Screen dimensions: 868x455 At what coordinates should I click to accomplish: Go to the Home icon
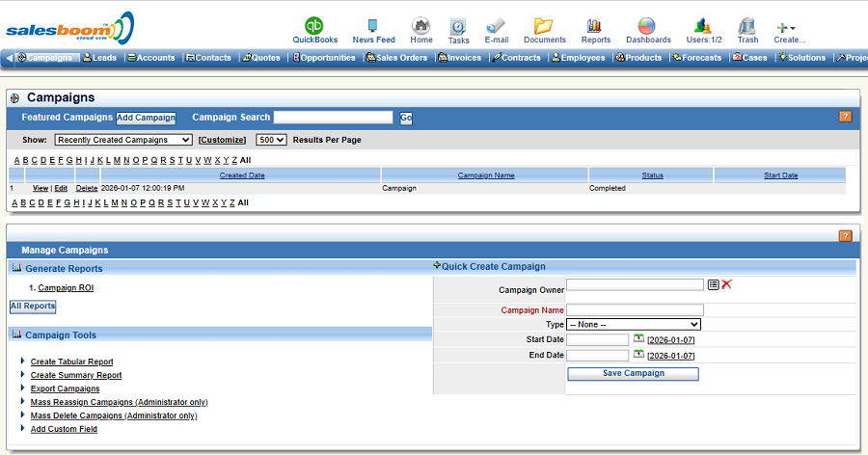[421, 26]
